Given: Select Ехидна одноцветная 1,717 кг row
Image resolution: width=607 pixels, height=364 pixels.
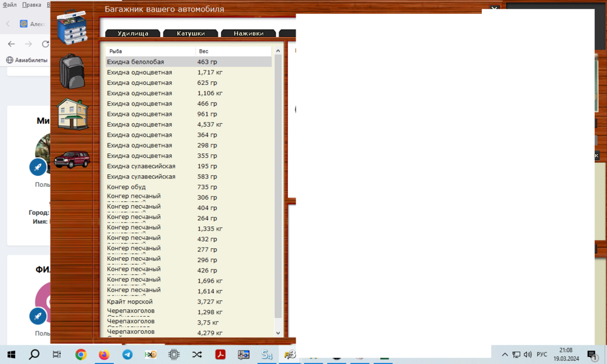Looking at the screenshot, I should point(189,72).
